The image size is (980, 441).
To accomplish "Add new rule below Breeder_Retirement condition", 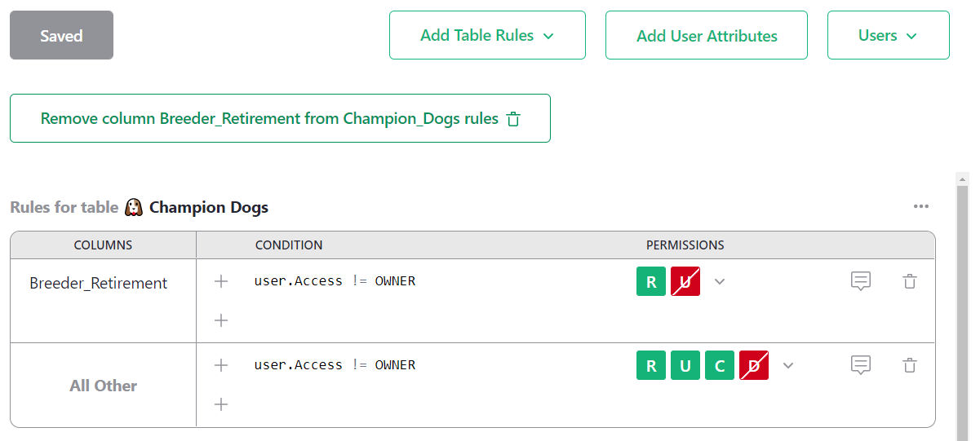I will tap(220, 320).
